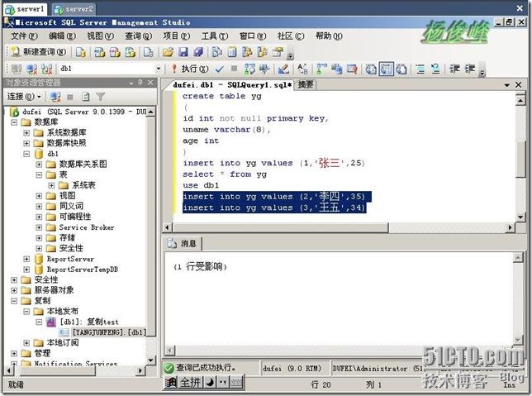The width and height of the screenshot is (532, 396).
Task: Click the Save disk icon
Action: [x=183, y=52]
